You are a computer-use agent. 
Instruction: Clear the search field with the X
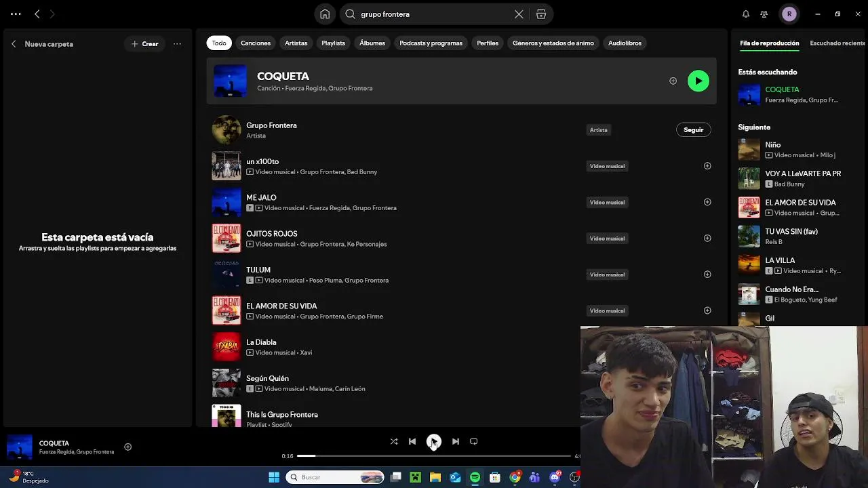(519, 14)
